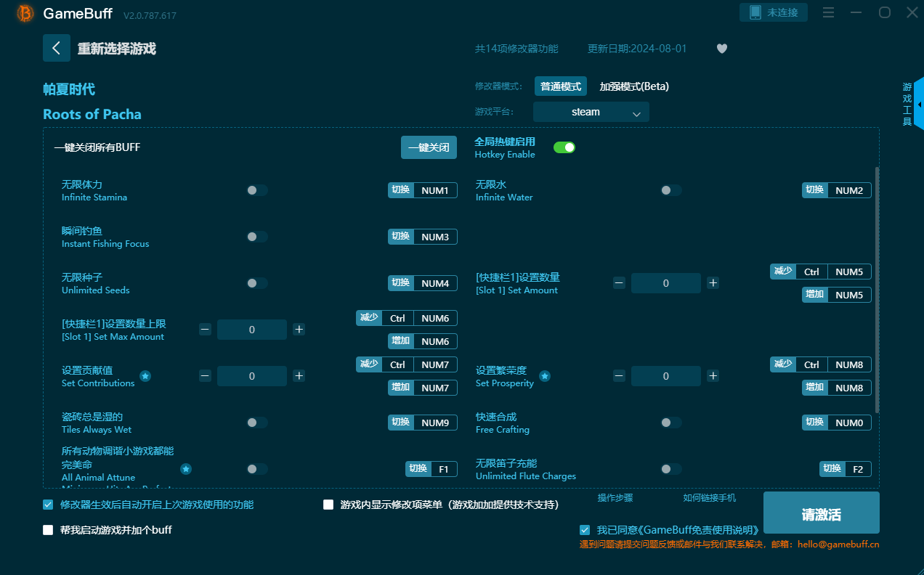Viewport: 924px width, 575px height.
Task: Toggle the global Hotkey Enable switch
Action: coord(564,147)
